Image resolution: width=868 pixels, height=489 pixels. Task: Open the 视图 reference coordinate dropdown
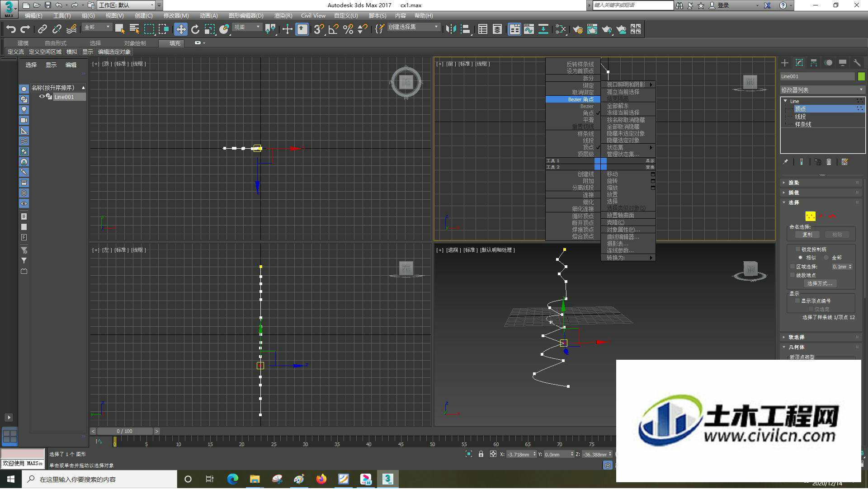click(247, 28)
